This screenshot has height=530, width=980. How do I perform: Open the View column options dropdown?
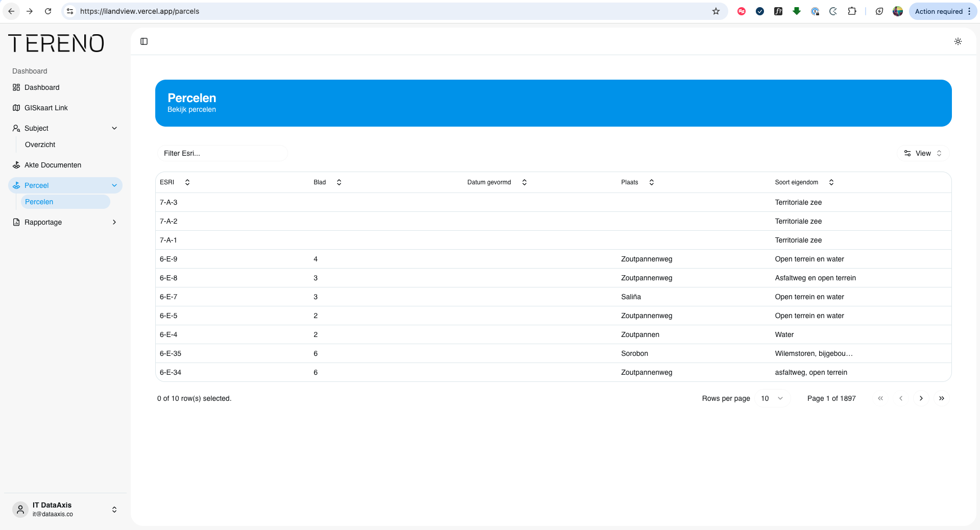tap(923, 153)
